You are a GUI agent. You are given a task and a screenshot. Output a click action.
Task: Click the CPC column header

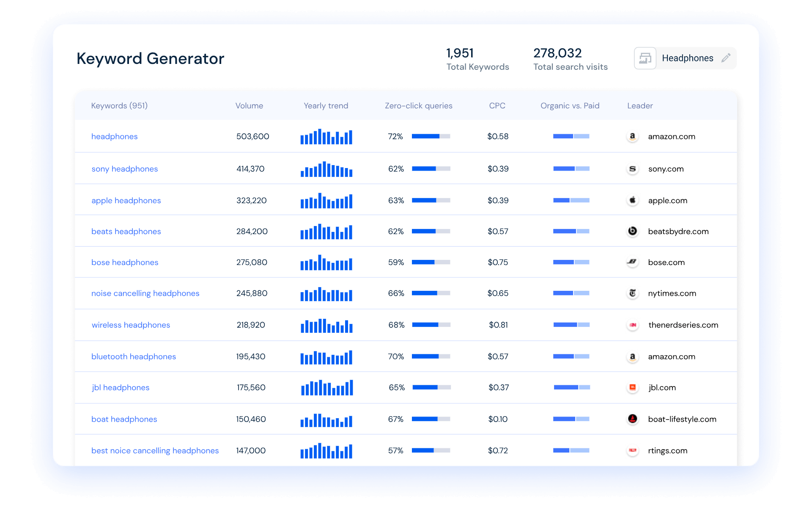[x=497, y=106]
